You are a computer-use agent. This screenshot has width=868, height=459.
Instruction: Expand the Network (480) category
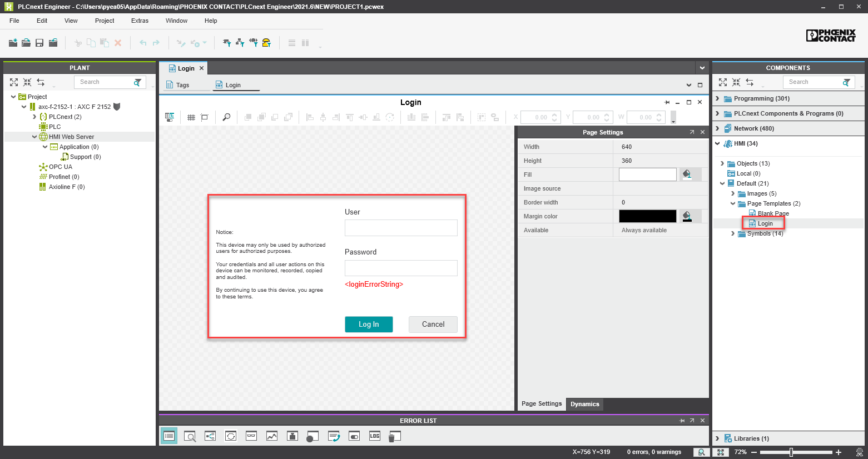tap(717, 128)
